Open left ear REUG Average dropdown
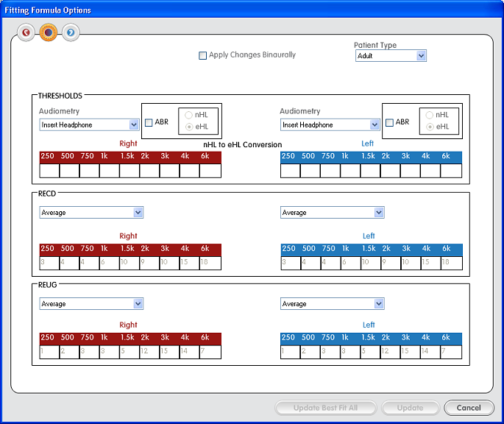The image size is (504, 424). click(333, 304)
